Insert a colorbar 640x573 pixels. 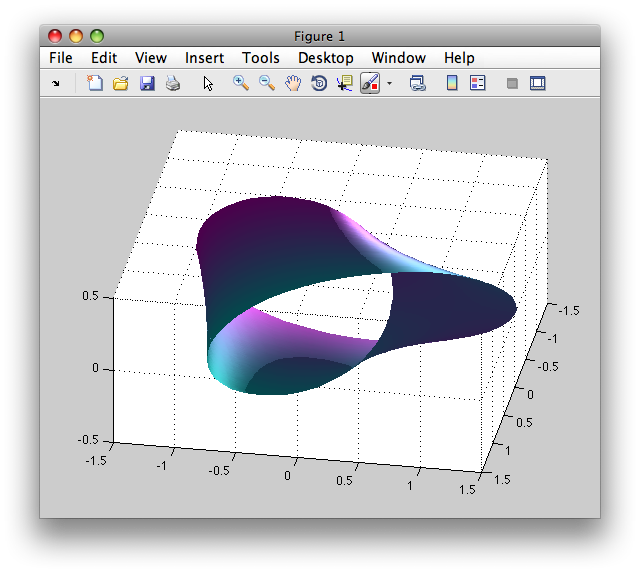[x=452, y=83]
